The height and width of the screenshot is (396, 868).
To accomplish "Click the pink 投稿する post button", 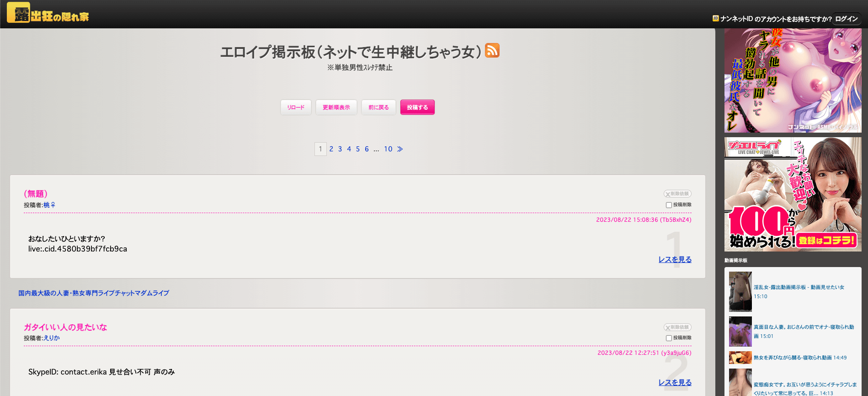I will point(417,107).
